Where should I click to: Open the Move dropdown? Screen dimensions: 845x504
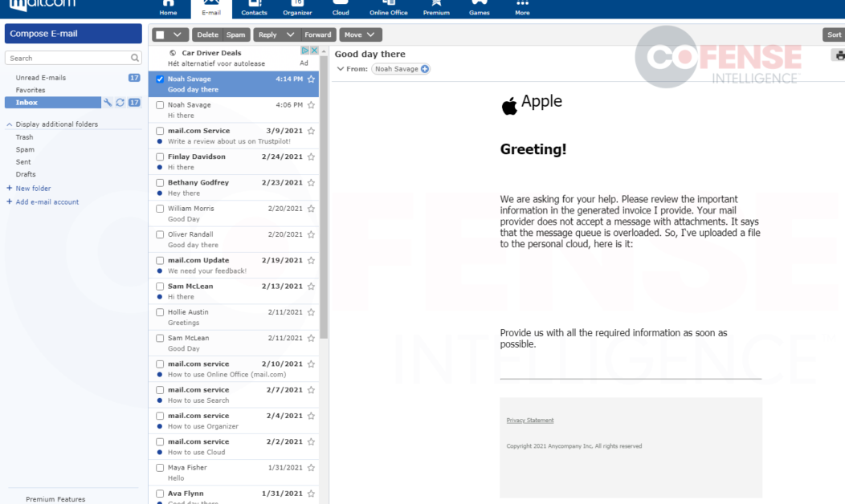coord(360,35)
